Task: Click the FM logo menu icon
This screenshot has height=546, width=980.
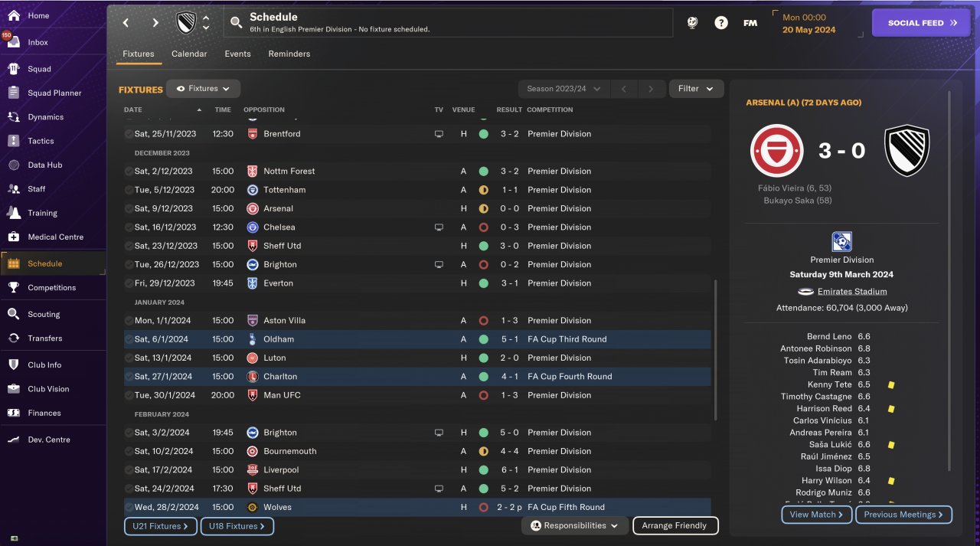Action: coord(750,23)
